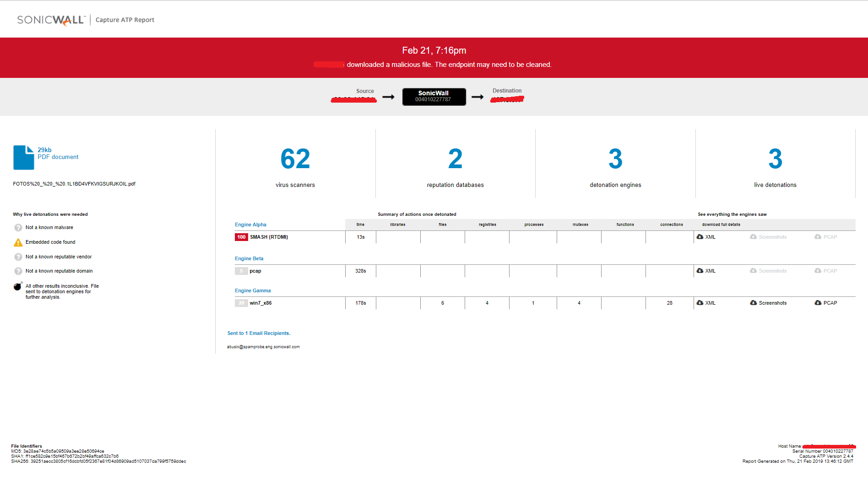The width and height of the screenshot is (868, 482).
Task: Click the bomb icon beside 'All other results inconclusive'
Action: pyautogui.click(x=18, y=286)
